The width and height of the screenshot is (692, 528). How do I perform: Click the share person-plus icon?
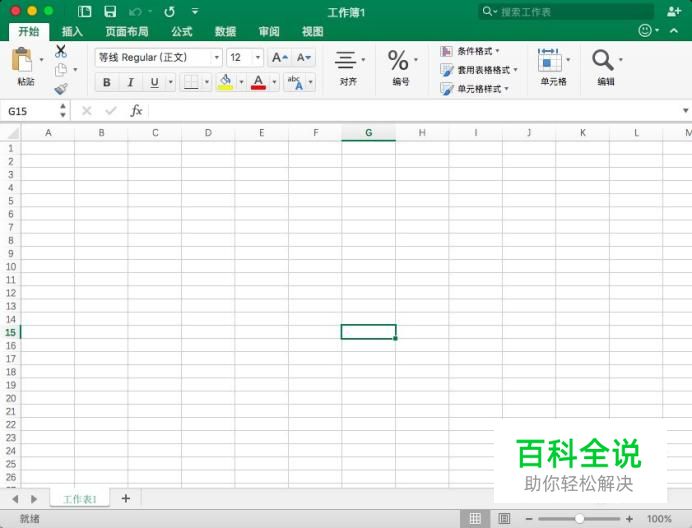click(x=673, y=11)
